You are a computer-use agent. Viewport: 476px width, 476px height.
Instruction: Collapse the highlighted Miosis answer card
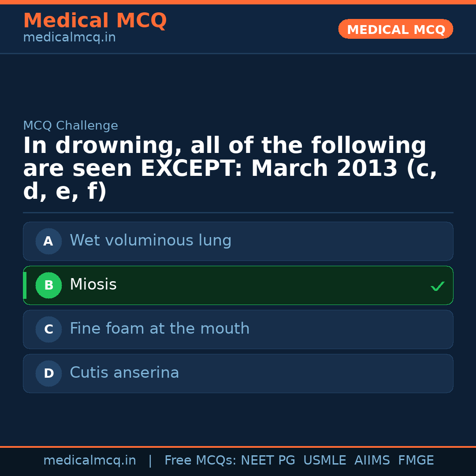click(x=238, y=285)
